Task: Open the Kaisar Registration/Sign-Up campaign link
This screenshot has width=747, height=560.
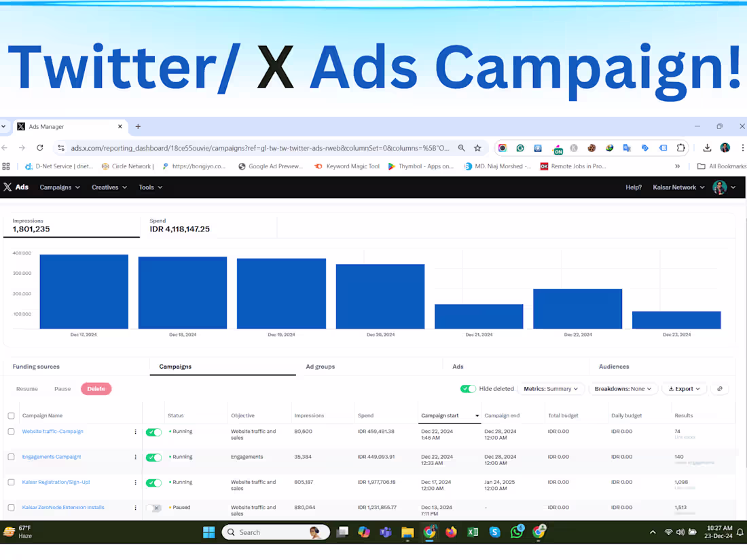Action: [56, 483]
